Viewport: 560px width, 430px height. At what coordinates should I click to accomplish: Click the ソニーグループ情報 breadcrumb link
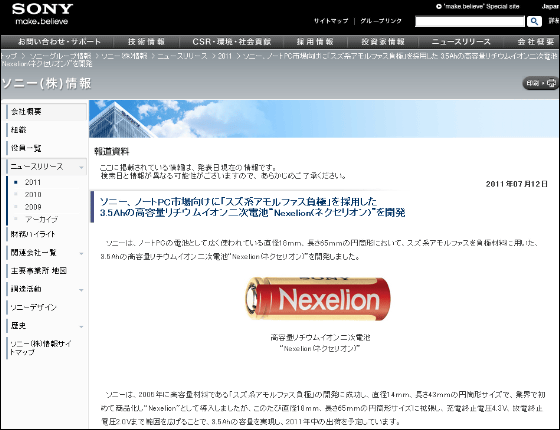click(60, 56)
